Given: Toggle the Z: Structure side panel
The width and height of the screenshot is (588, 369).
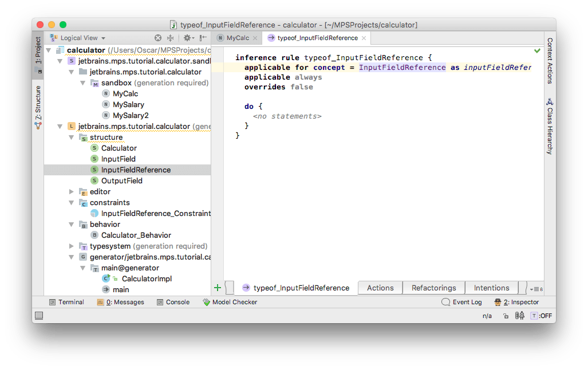Looking at the screenshot, I should pyautogui.click(x=38, y=106).
